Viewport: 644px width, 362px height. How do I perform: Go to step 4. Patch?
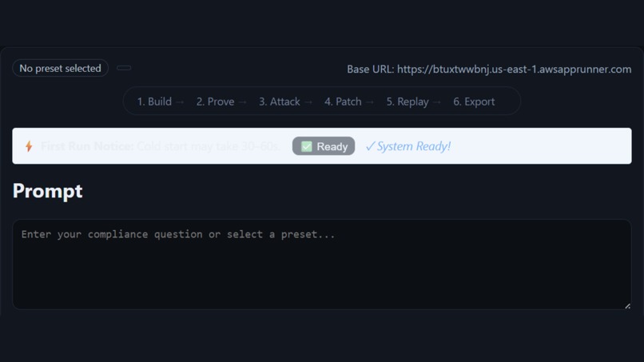343,101
